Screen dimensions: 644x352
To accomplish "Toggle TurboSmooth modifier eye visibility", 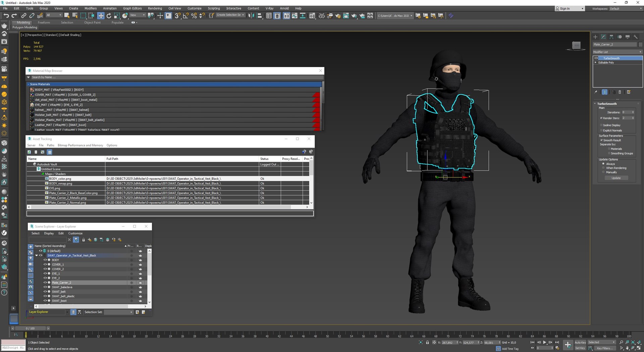I will coord(596,58).
